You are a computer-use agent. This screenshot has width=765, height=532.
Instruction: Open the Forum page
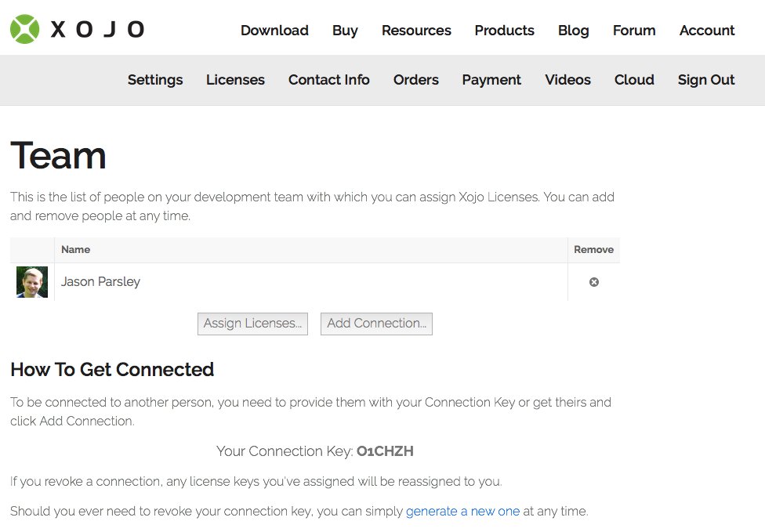(x=634, y=31)
